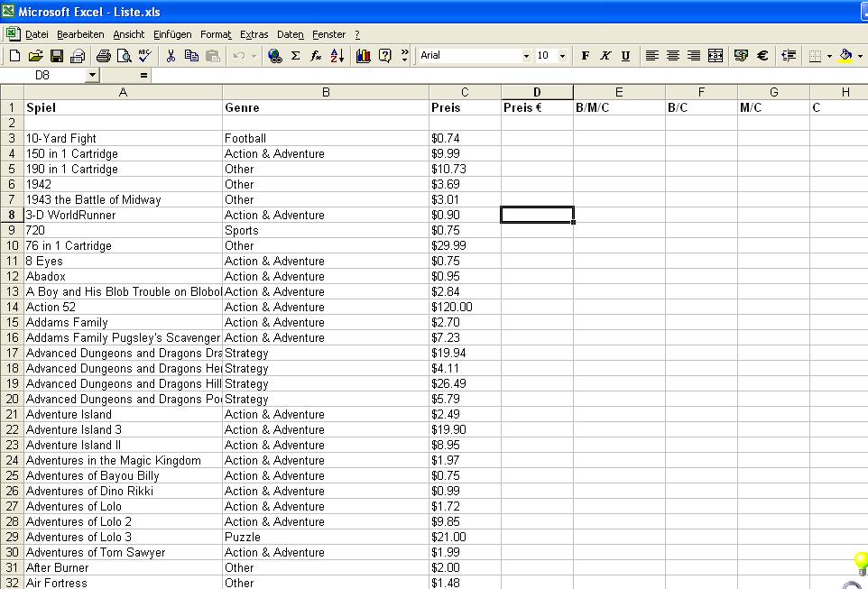868x589 pixels.
Task: Toggle center alignment
Action: [672, 56]
